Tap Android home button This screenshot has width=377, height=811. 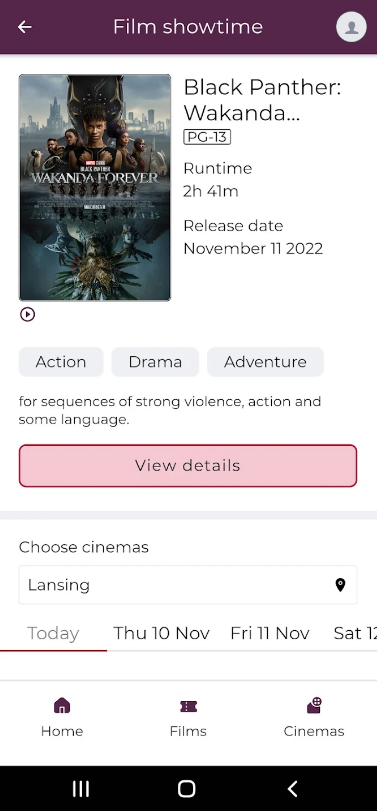pyautogui.click(x=187, y=789)
